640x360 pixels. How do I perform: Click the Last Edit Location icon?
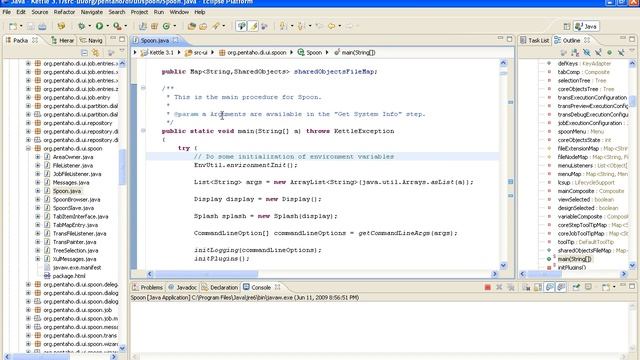(x=320, y=27)
